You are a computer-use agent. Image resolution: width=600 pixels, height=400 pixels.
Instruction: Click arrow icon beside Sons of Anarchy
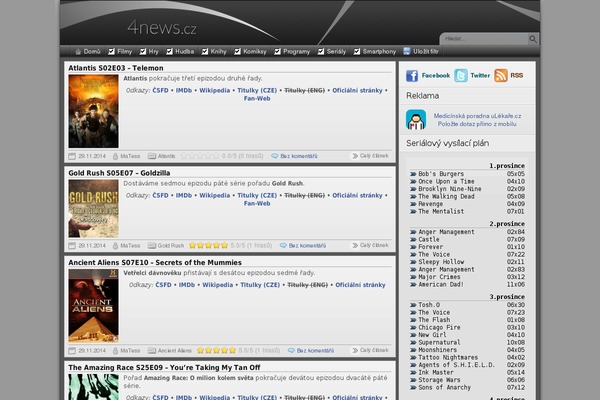pos(413,388)
